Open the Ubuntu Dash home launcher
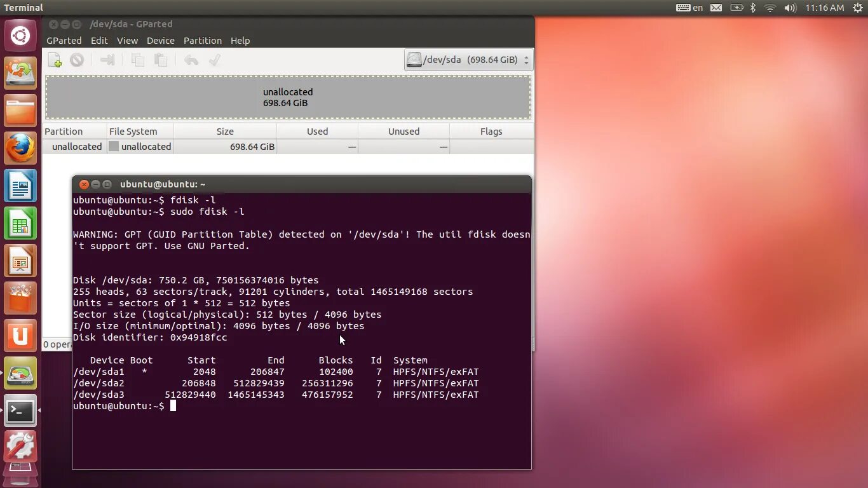Screen dimensions: 868x488 coord(20,36)
